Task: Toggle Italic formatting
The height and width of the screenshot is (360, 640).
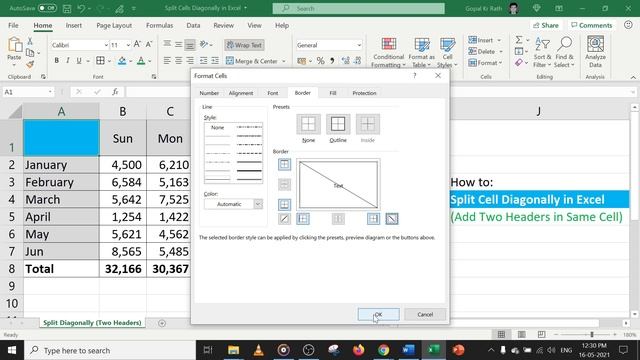Action: coord(67,61)
